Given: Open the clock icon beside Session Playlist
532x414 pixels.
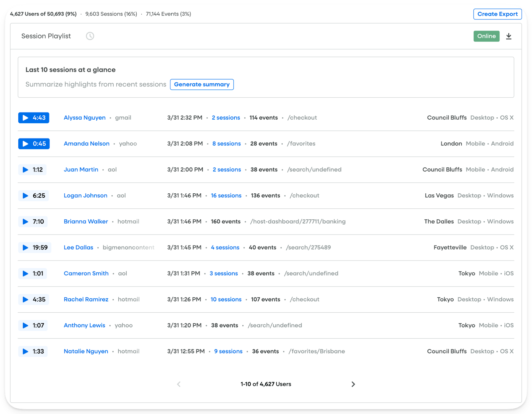Looking at the screenshot, I should 89,36.
